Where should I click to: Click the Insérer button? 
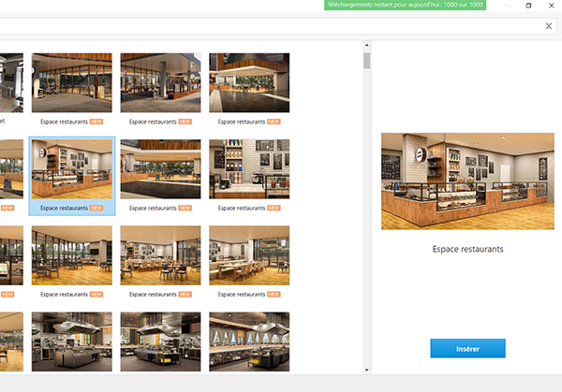pyautogui.click(x=467, y=348)
